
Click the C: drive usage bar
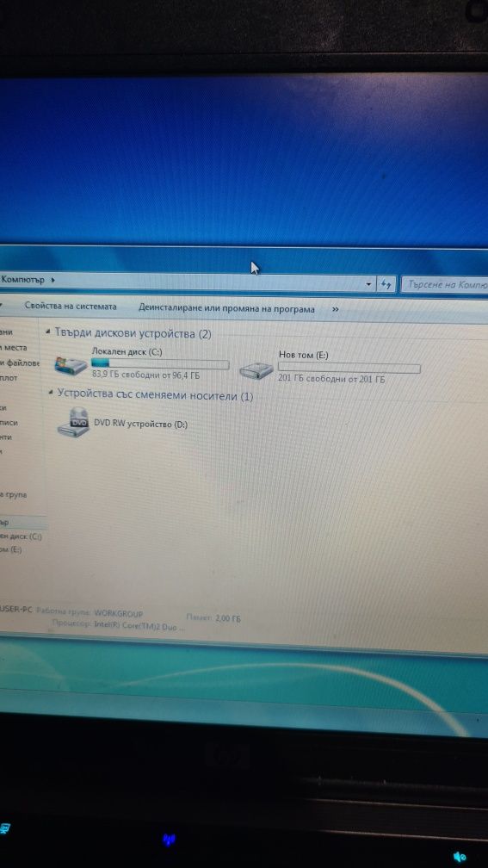tap(160, 363)
